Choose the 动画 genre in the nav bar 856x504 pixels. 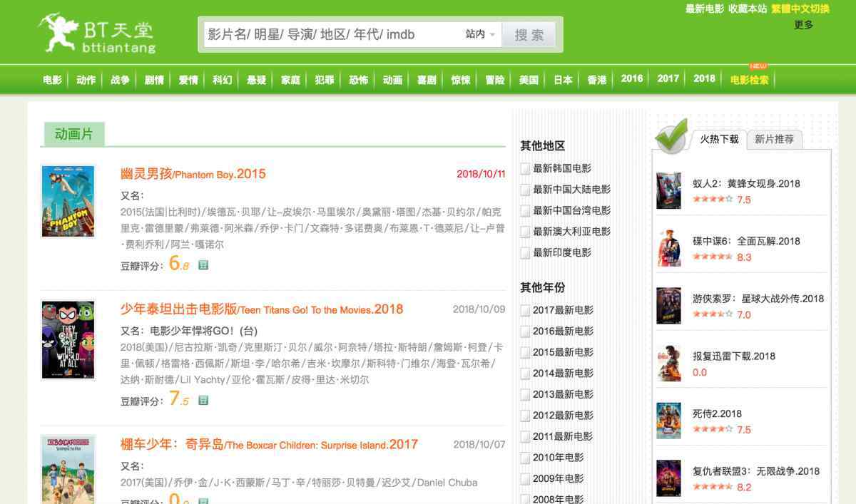click(393, 80)
